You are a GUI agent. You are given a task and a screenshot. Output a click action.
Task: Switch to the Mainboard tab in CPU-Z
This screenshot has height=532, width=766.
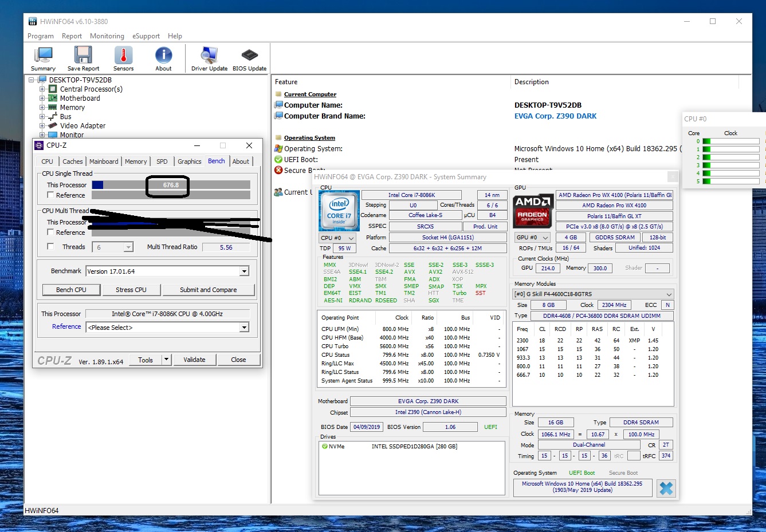tap(104, 161)
